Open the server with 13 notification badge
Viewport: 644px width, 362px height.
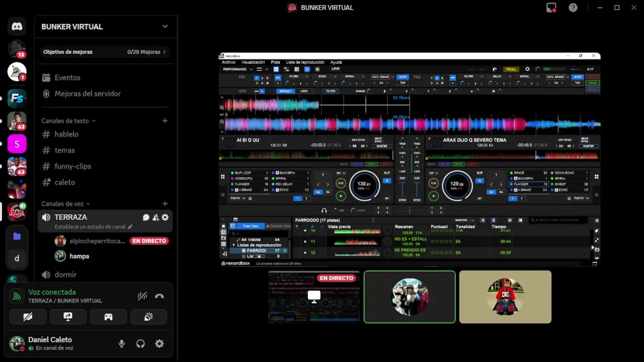[17, 49]
